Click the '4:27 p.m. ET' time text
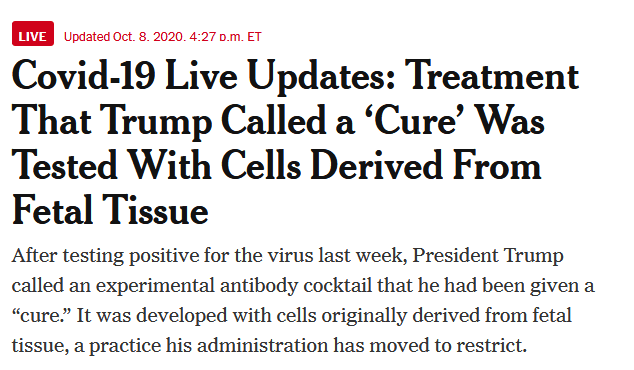 pos(225,37)
